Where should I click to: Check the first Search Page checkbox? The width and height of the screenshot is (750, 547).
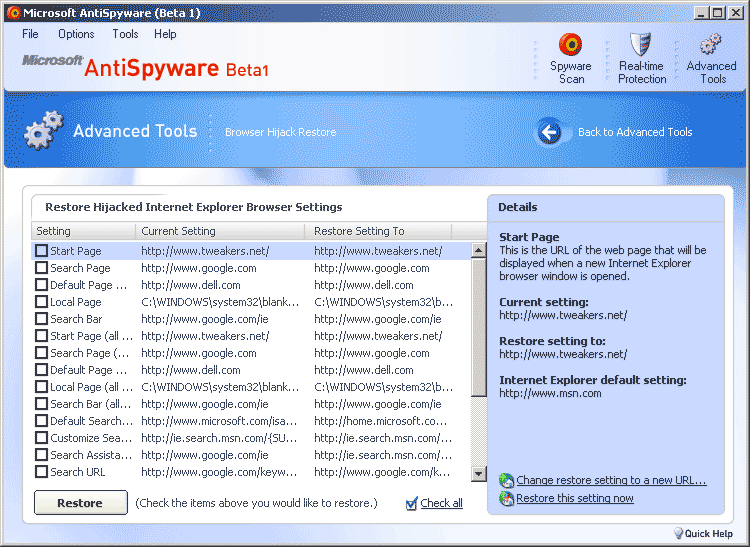[42, 268]
